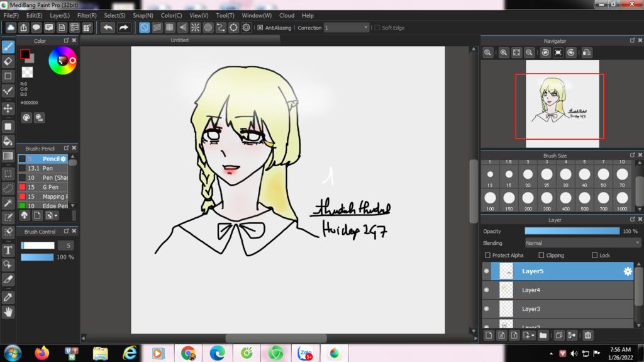Zoom in using Navigator panel icon
Image resolution: width=644 pixels, height=362 pixels.
pyautogui.click(x=504, y=53)
